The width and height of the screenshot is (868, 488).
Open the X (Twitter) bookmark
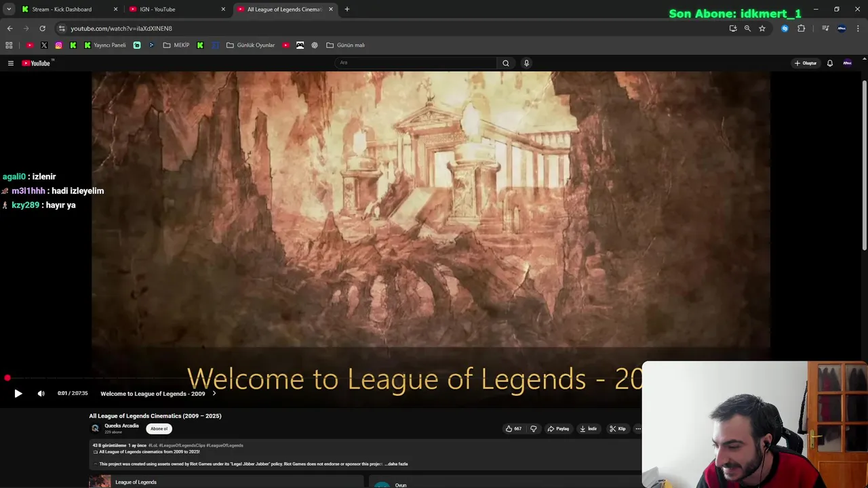coord(44,45)
